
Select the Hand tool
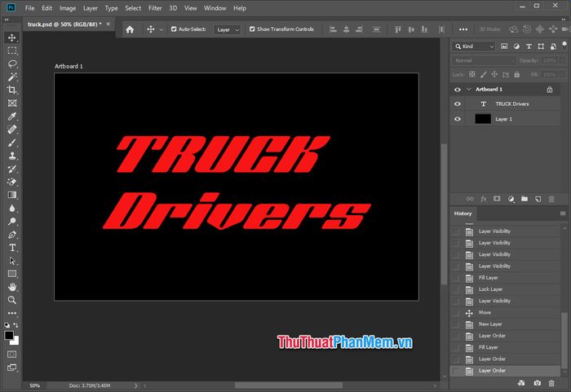click(x=12, y=287)
